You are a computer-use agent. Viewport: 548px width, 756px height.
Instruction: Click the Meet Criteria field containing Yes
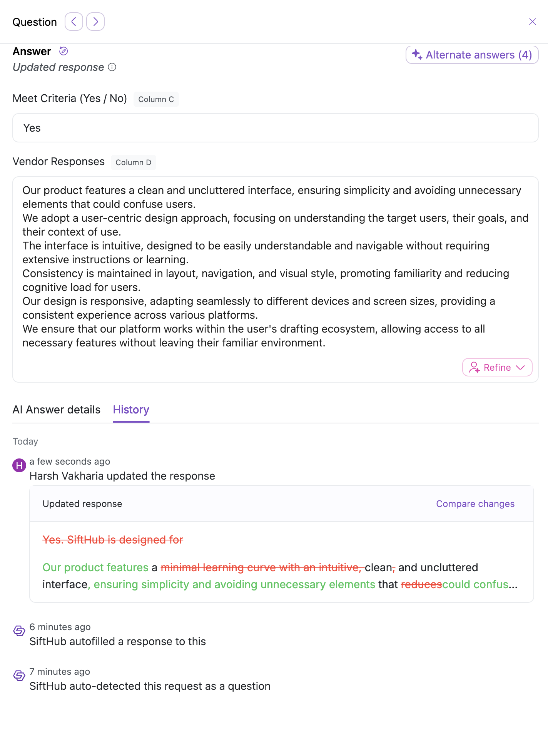(x=276, y=128)
